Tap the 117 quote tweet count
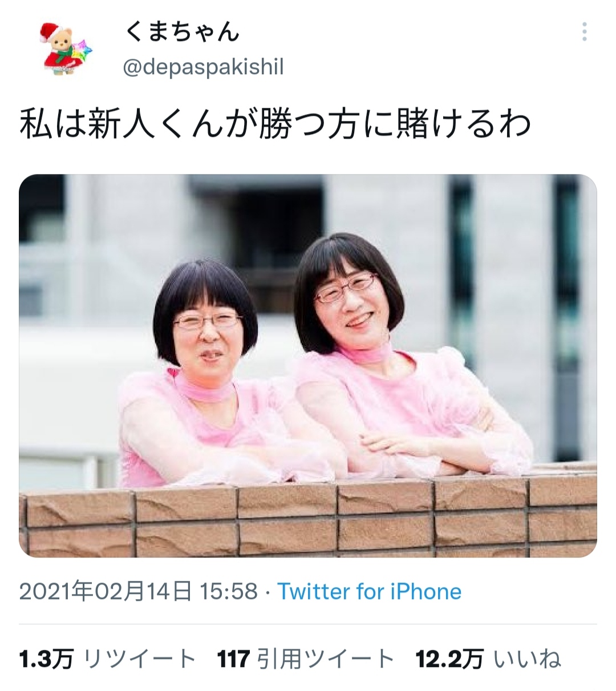 tap(234, 660)
